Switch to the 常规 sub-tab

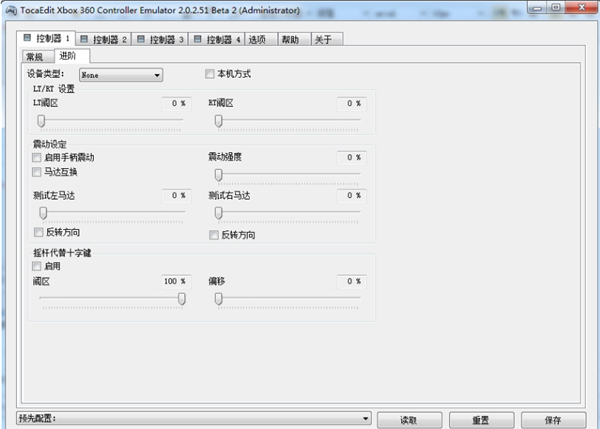[x=38, y=57]
